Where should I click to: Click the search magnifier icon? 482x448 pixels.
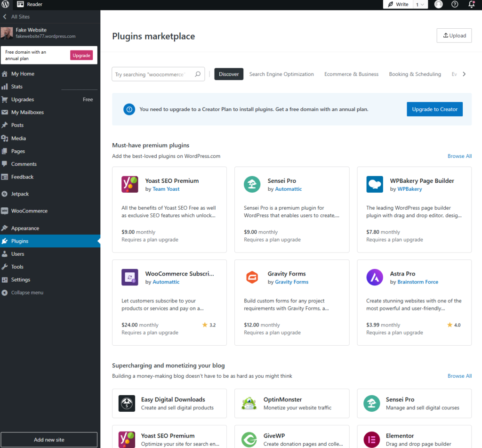(198, 74)
